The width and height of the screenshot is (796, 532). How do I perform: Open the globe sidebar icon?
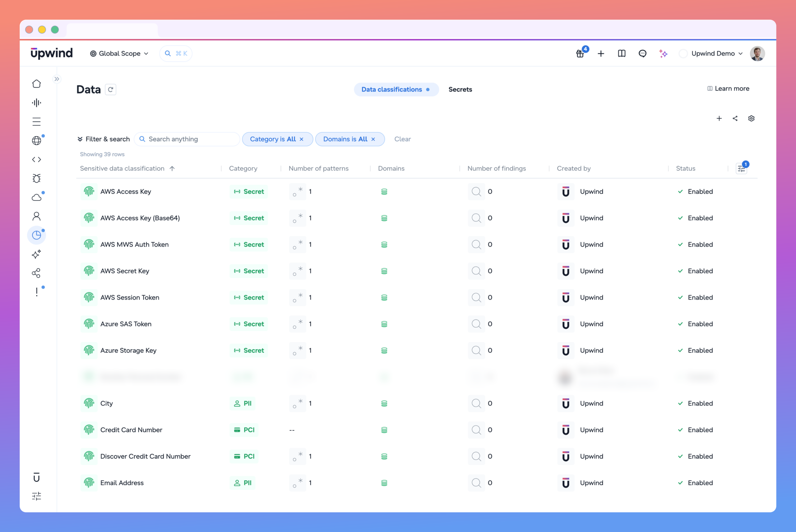click(x=36, y=140)
